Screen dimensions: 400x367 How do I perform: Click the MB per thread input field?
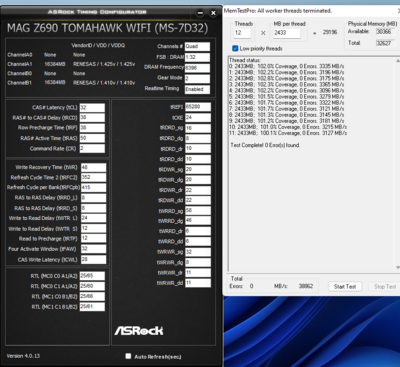[x=287, y=33]
